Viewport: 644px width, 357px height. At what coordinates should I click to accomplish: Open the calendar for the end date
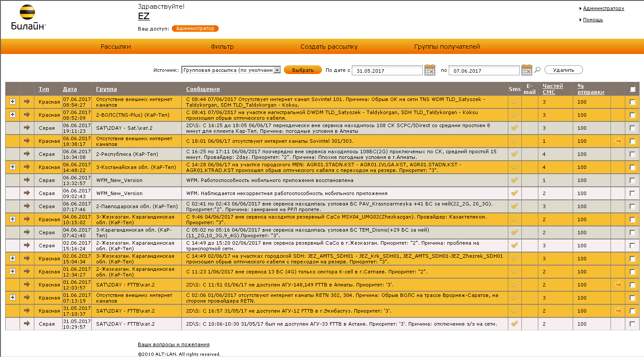(x=527, y=70)
